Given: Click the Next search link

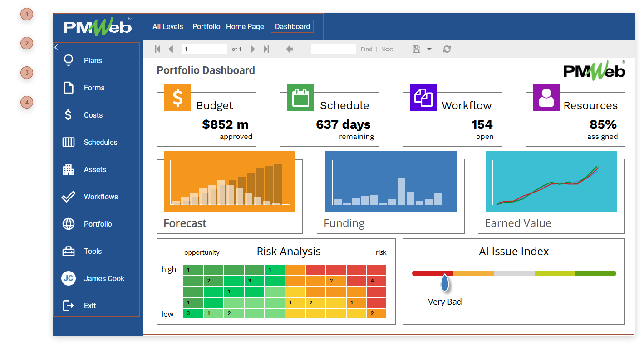Looking at the screenshot, I should (387, 49).
